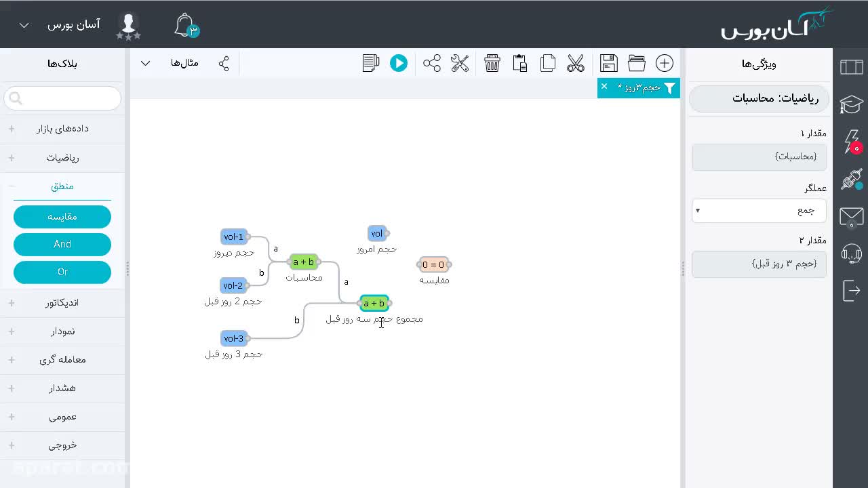
Task: Open the graduation cap education icon
Action: click(x=852, y=104)
